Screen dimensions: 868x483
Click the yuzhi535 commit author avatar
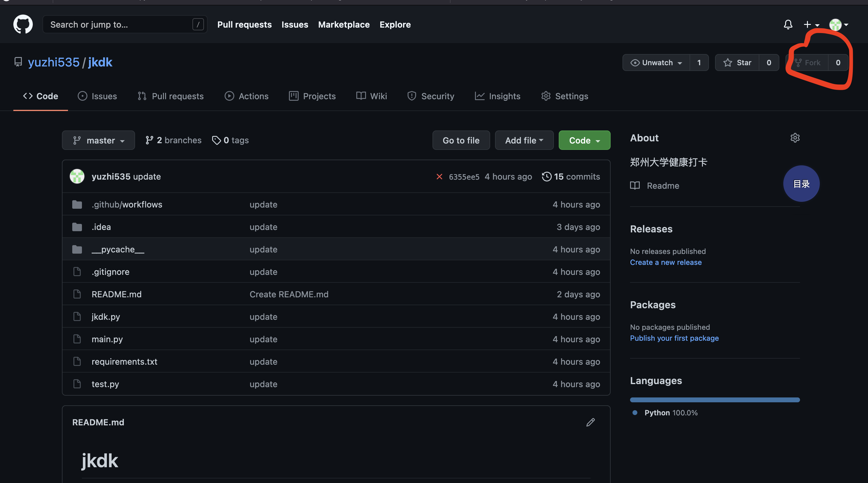(x=77, y=176)
